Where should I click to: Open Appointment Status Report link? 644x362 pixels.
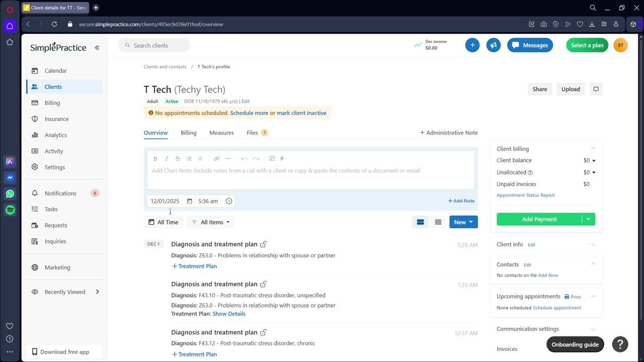[x=526, y=195]
